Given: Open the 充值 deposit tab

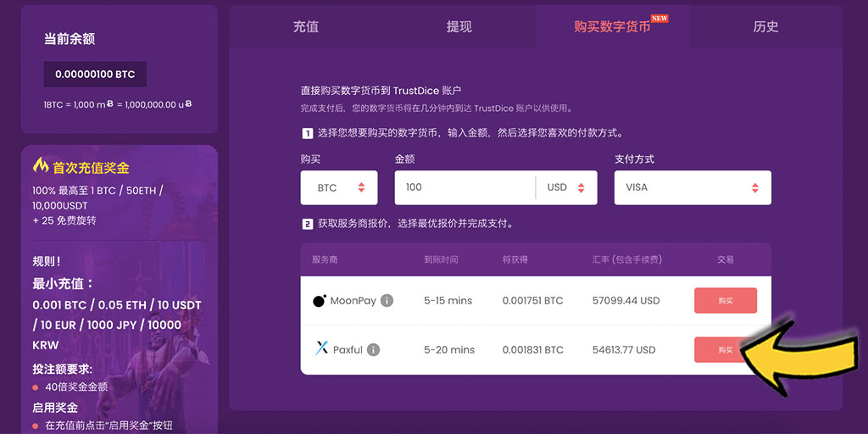Looking at the screenshot, I should 305,26.
